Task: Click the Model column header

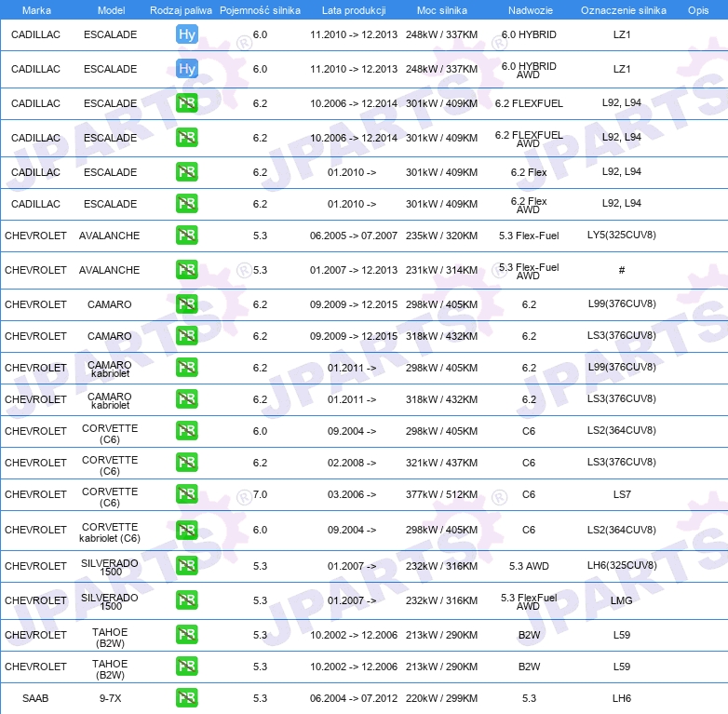Action: [111, 10]
